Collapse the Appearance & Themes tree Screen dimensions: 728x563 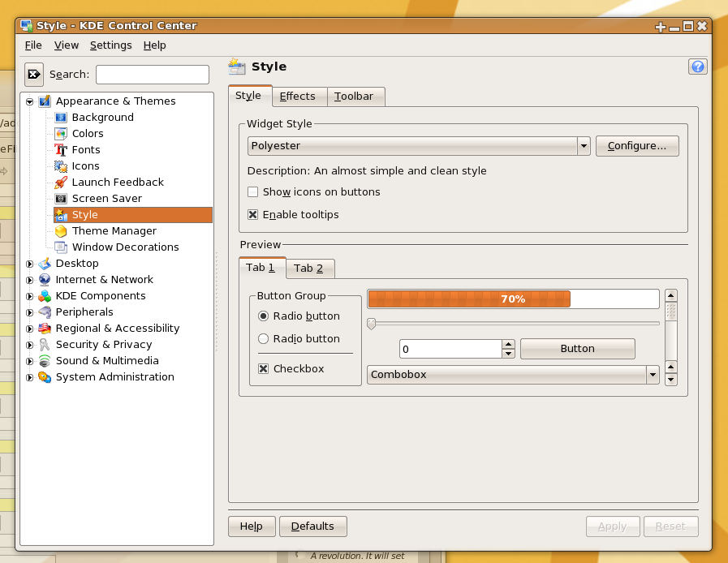tap(30, 101)
